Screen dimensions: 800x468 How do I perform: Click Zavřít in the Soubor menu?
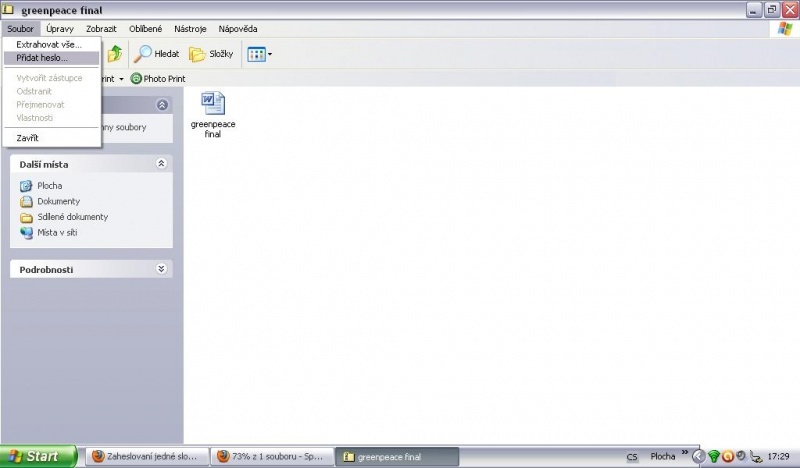[x=28, y=138]
